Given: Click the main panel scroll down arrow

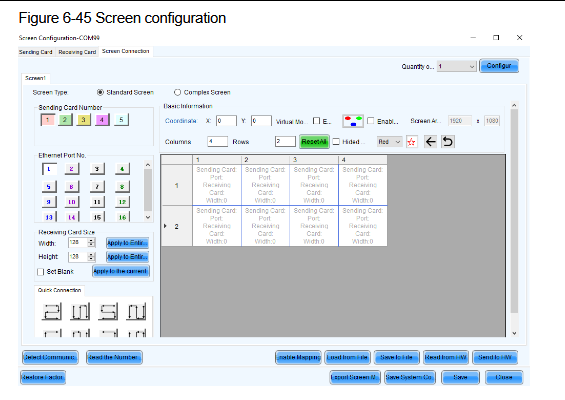Looking at the screenshot, I should pos(515,333).
